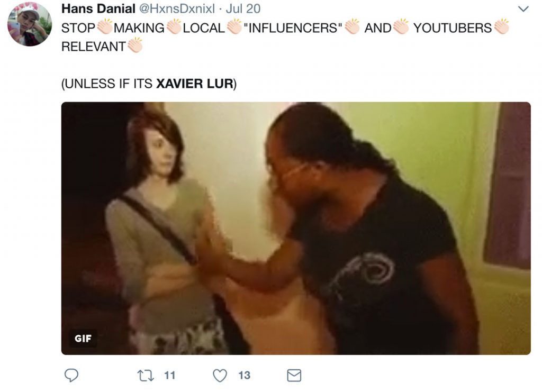Click the clap emoji after STOP
Screen dimensions: 542x392
click(105, 26)
